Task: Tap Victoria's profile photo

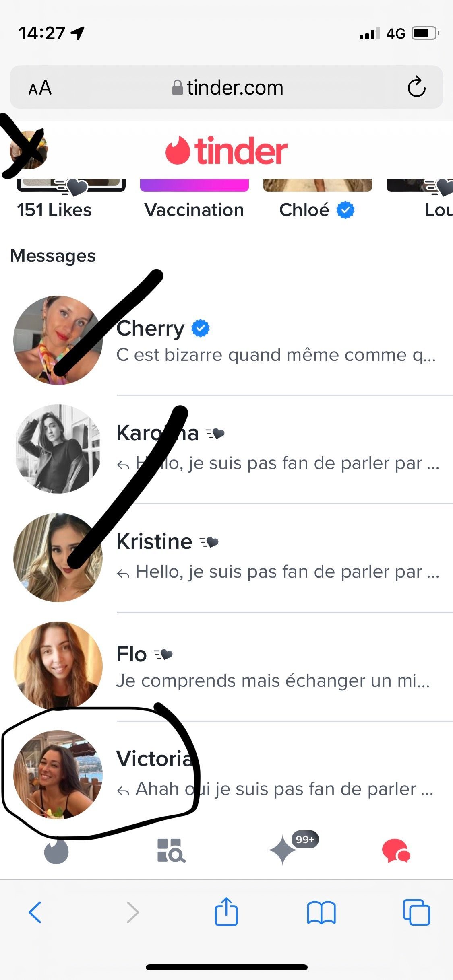Action: pos(58,774)
